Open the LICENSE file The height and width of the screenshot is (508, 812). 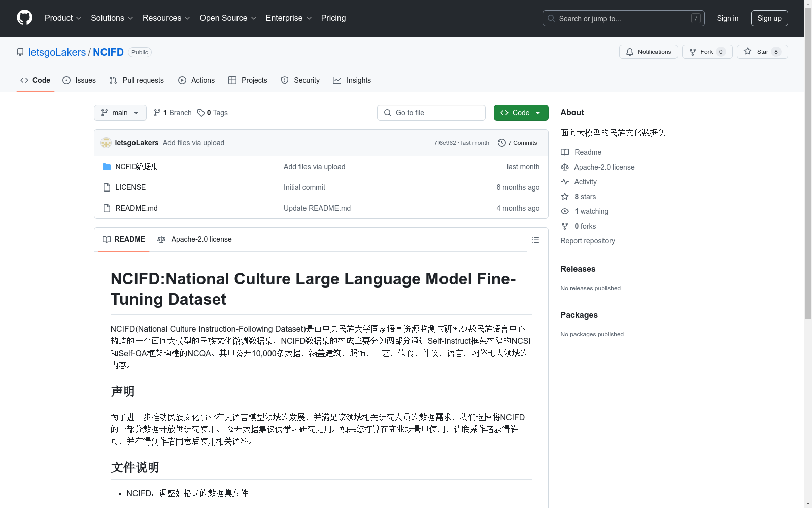coord(130,187)
